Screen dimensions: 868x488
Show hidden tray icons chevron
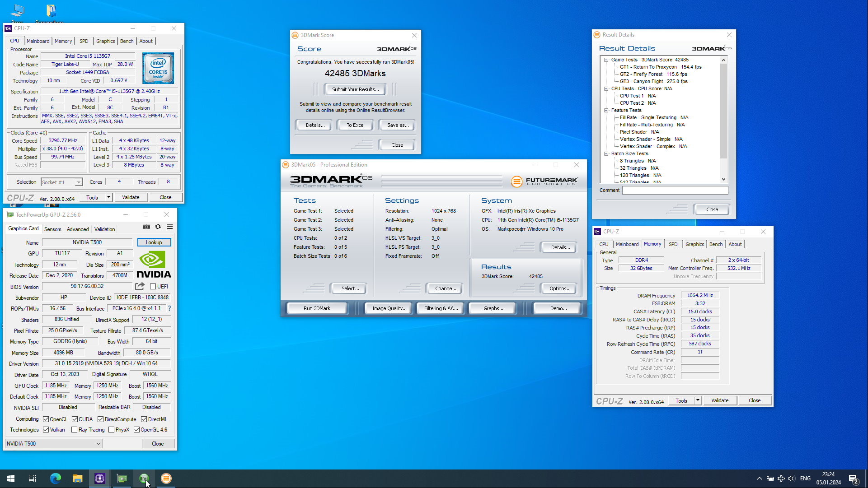(x=760, y=479)
